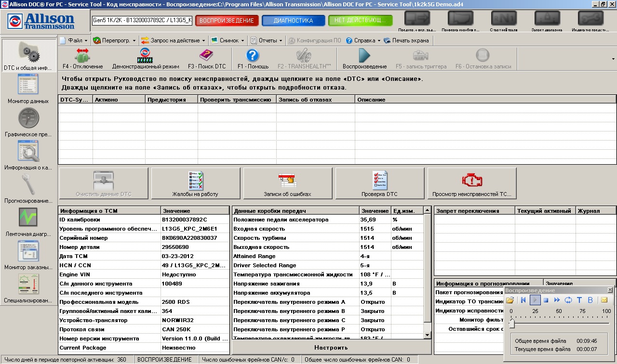Open 'Просмотр неисправностей ТС...' engine button
Viewport: 617px width, 364px height.
tap(472, 183)
